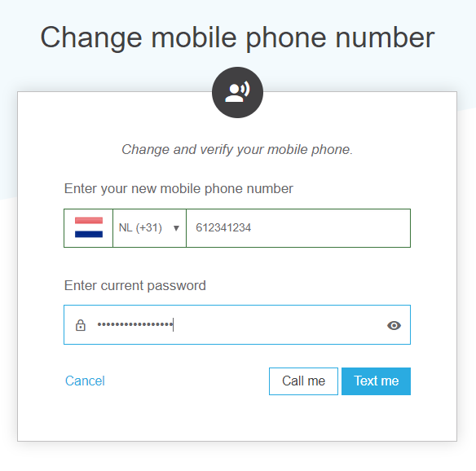Show password using the eye icon
476x471 pixels.
point(394,325)
